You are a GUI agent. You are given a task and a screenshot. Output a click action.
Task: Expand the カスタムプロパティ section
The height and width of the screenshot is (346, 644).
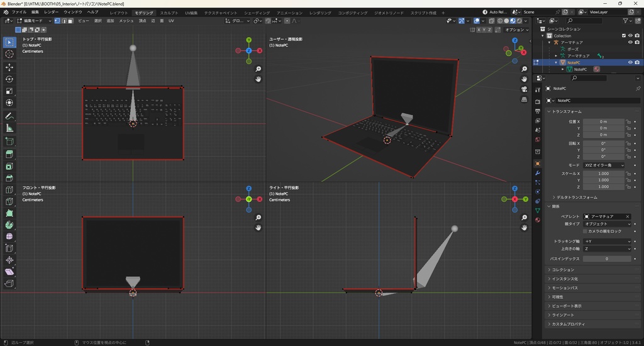pos(567,324)
